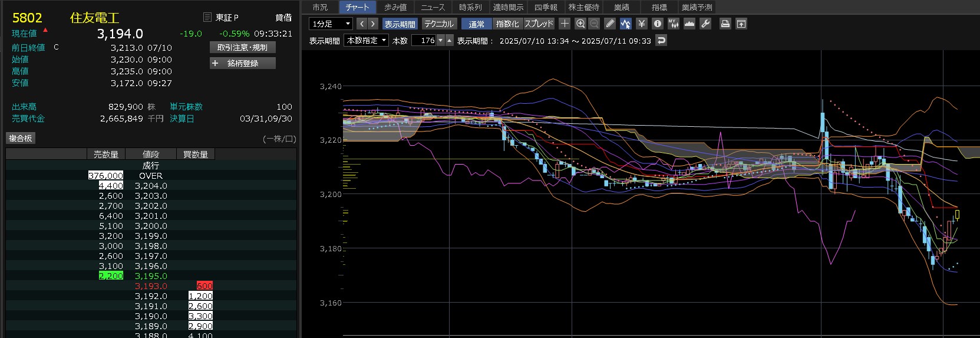This screenshot has width=980, height=338.
Task: Toggle the 表示期間 button
Action: [400, 24]
